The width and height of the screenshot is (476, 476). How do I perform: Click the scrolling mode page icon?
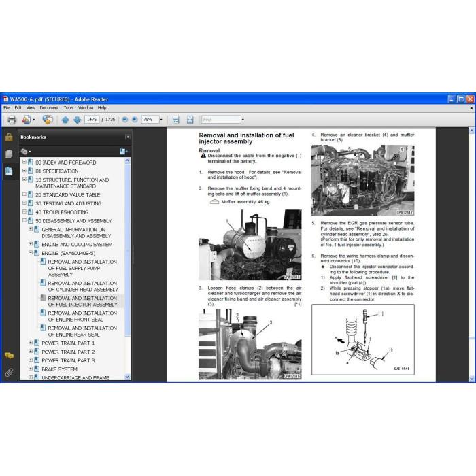175,120
